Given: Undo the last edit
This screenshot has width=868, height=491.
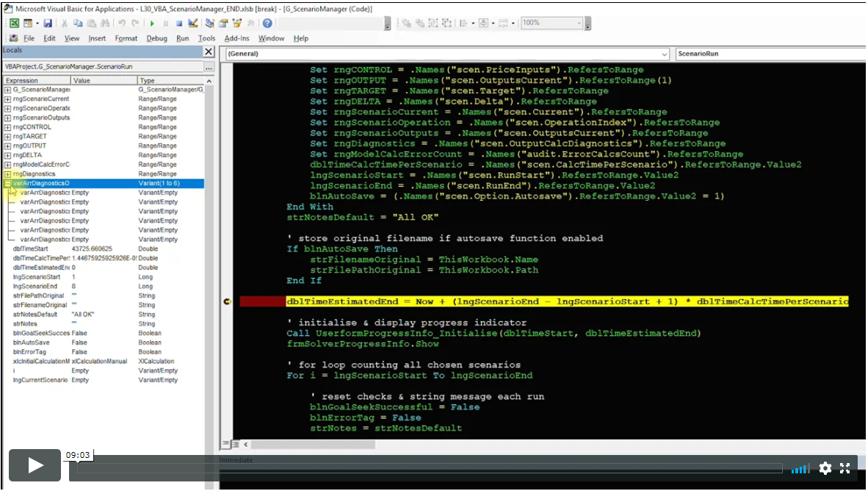Looking at the screenshot, I should point(122,23).
